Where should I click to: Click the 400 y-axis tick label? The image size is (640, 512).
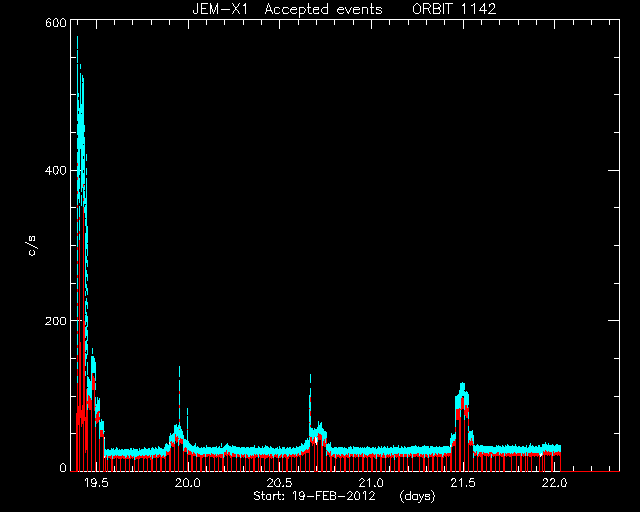click(x=56, y=170)
